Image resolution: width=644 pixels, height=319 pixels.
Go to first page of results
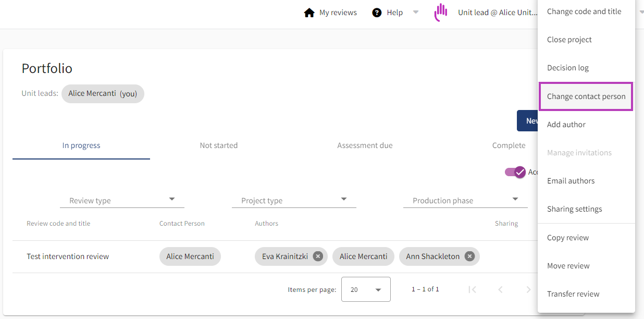click(x=472, y=289)
